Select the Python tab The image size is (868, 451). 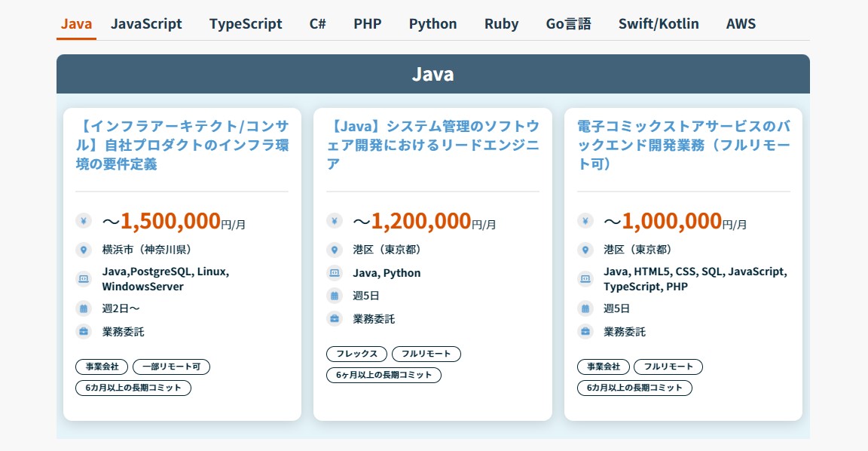coord(432,23)
